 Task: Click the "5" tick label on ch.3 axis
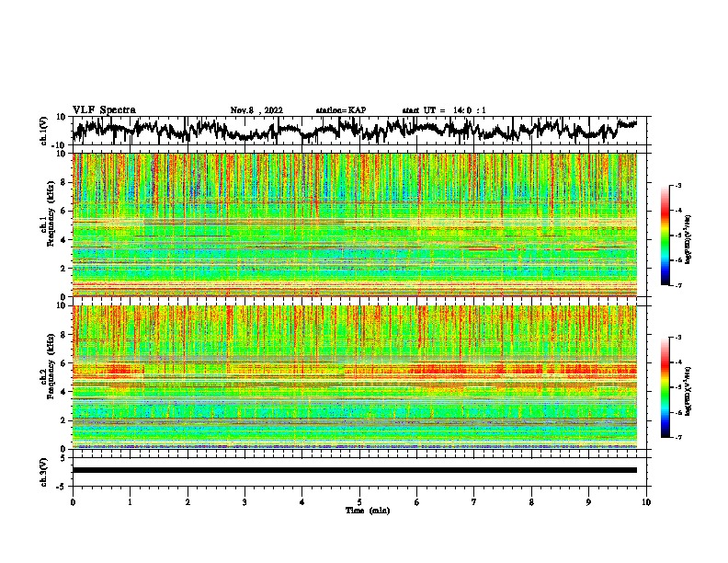tap(63, 458)
